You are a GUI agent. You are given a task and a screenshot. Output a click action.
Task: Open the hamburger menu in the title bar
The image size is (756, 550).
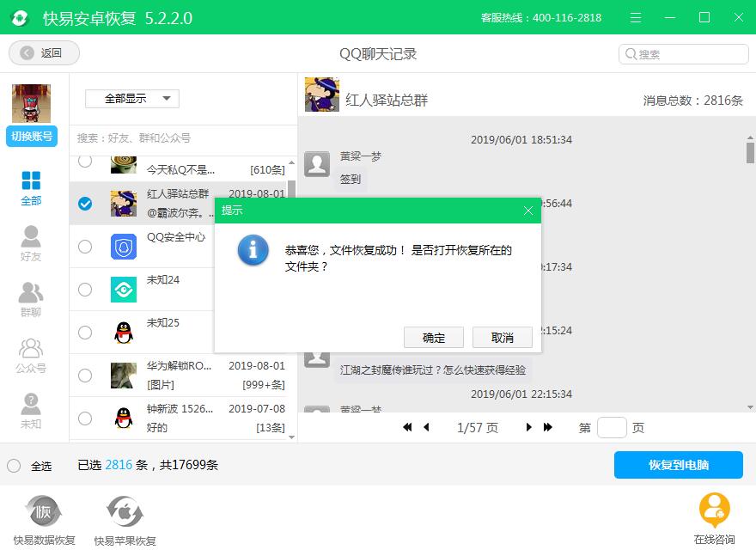636,18
